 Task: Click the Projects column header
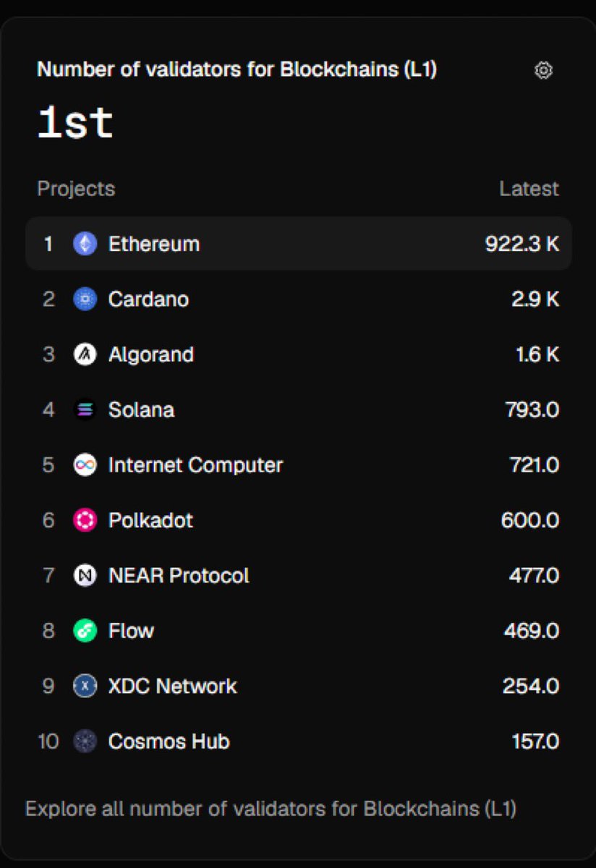point(76,189)
